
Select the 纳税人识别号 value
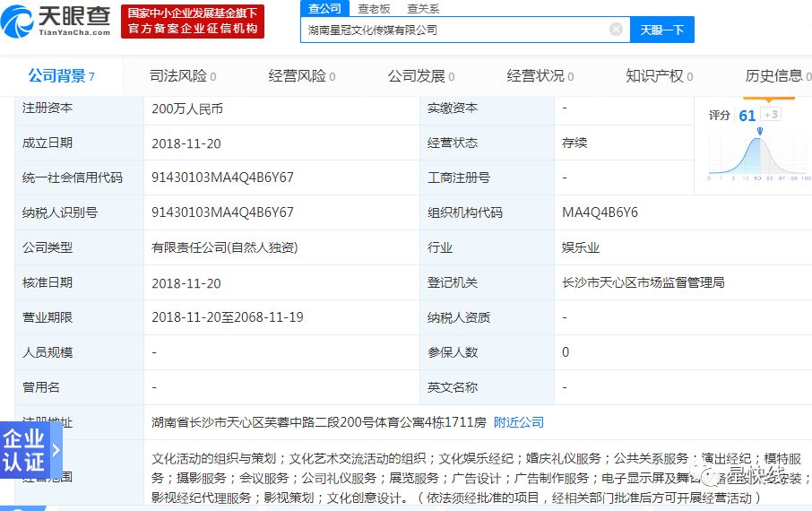click(222, 212)
